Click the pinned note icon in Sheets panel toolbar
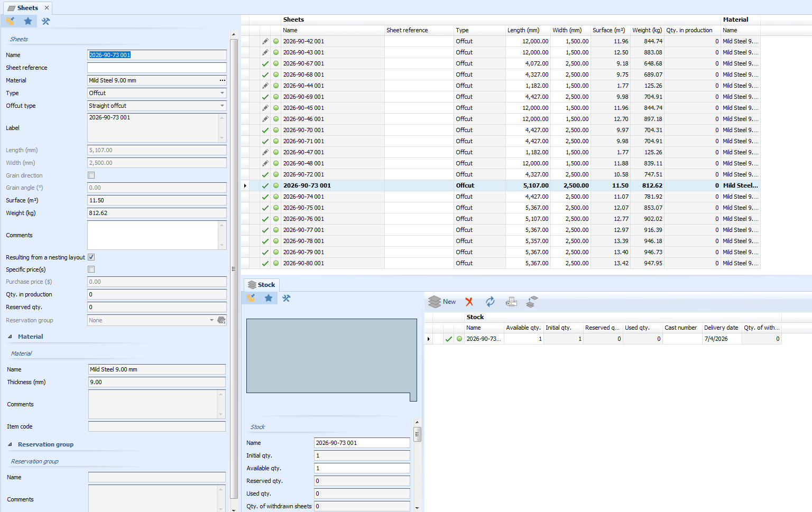812x512 pixels. (x=10, y=21)
